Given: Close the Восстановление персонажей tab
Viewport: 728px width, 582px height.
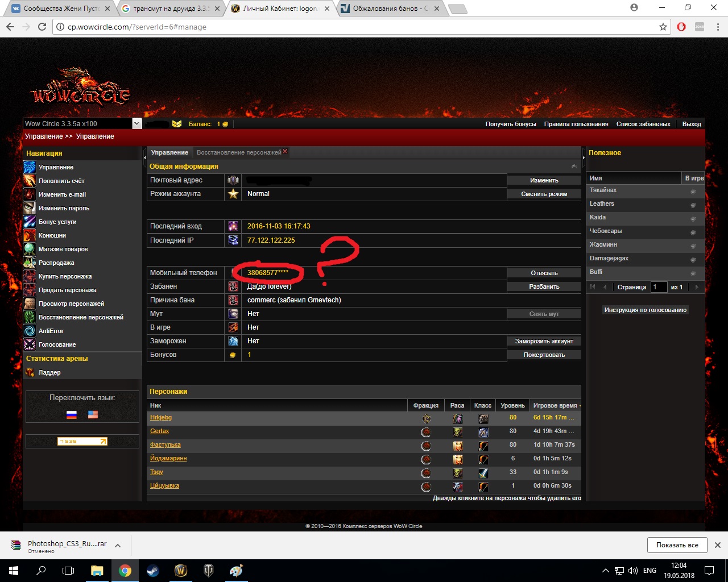Looking at the screenshot, I should pos(285,151).
